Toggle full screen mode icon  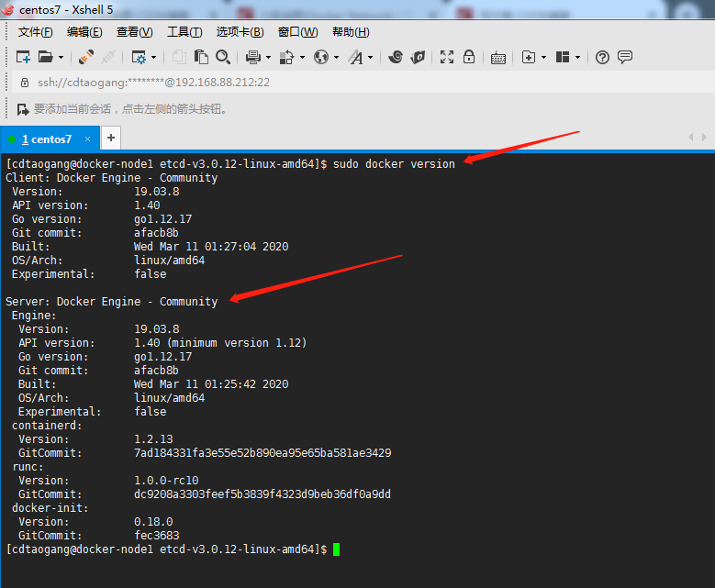pos(447,57)
